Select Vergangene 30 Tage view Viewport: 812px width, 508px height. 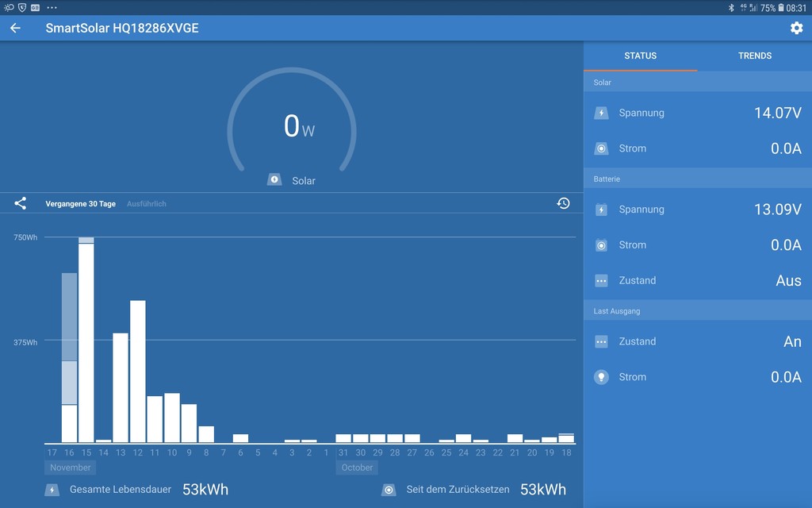coord(81,204)
